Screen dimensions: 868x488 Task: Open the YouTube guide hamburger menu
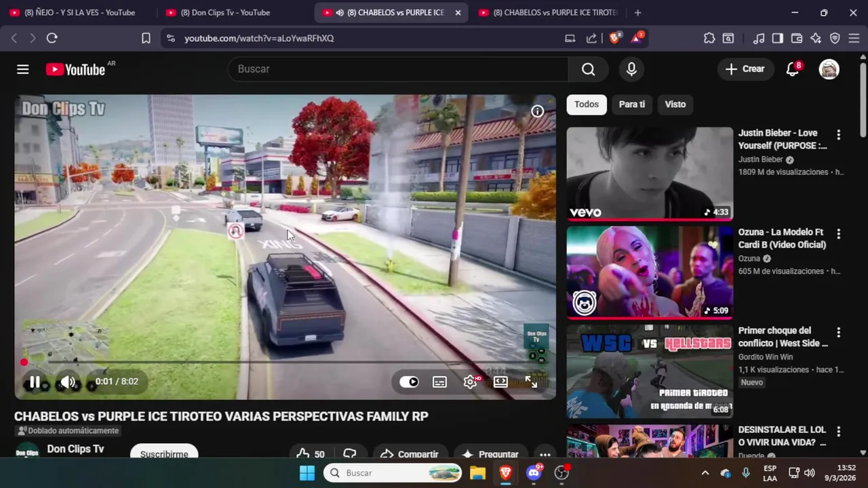tap(23, 69)
